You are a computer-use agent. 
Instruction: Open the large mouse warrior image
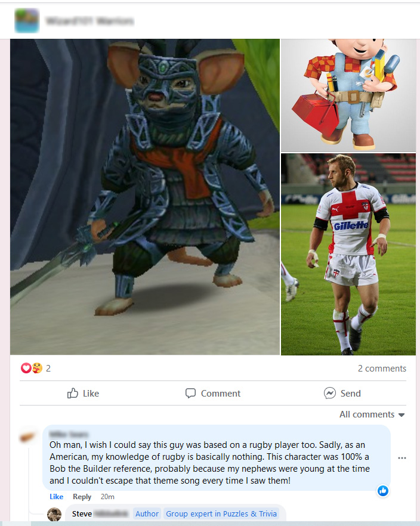coord(145,197)
